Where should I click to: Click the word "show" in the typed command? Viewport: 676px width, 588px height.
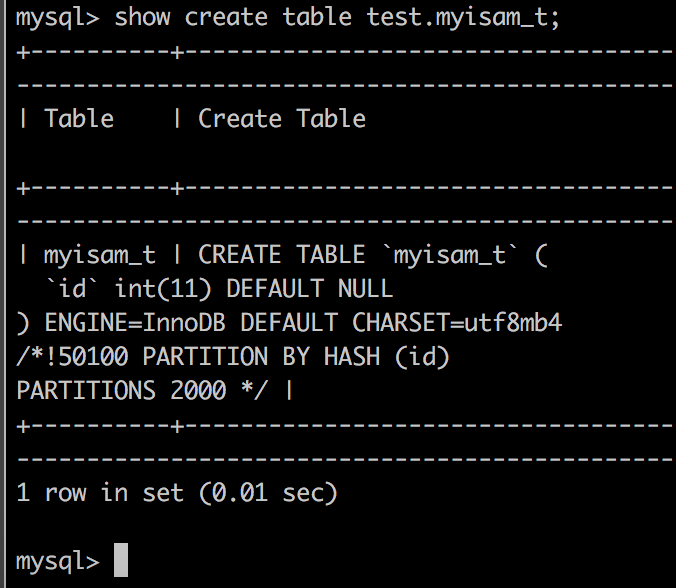(143, 18)
